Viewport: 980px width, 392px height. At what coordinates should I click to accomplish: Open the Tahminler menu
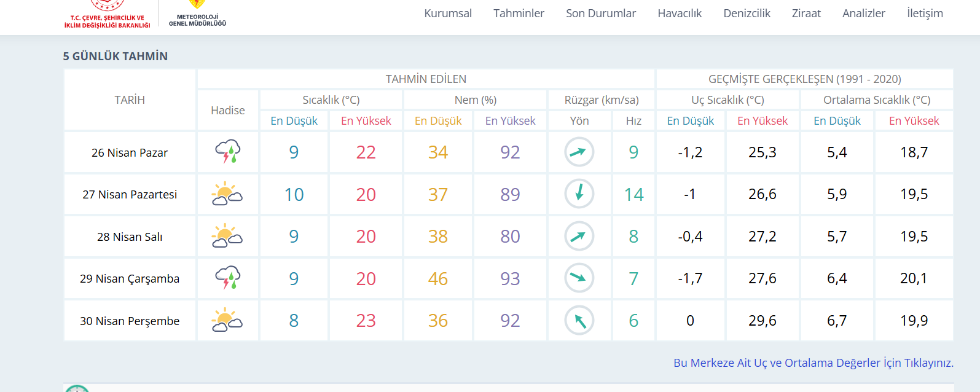(519, 14)
